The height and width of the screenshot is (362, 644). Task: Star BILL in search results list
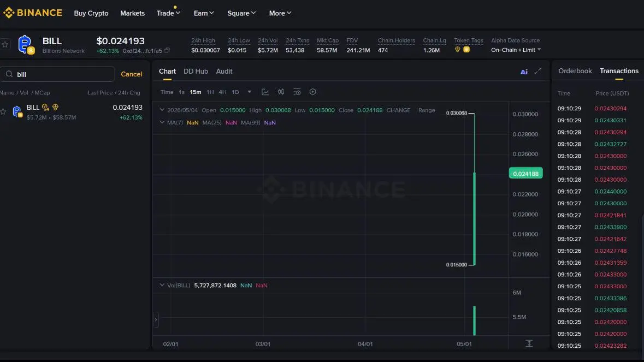3,111
